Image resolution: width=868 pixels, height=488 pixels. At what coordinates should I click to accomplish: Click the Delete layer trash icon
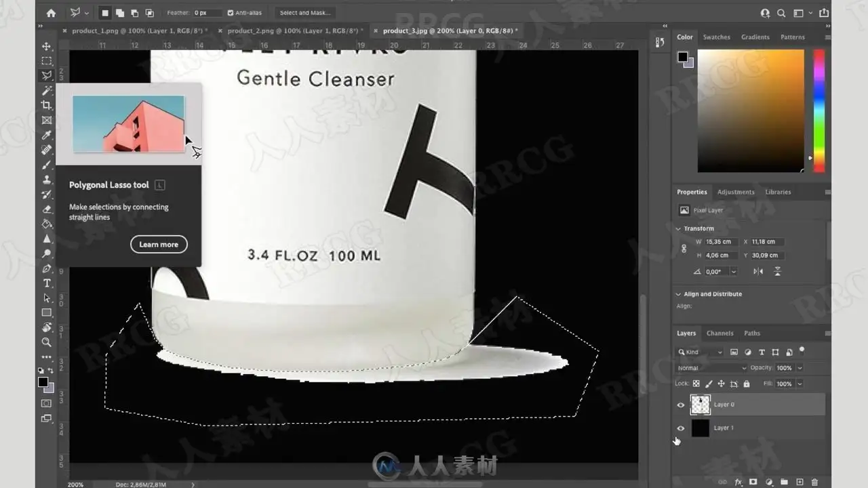[x=814, y=482]
